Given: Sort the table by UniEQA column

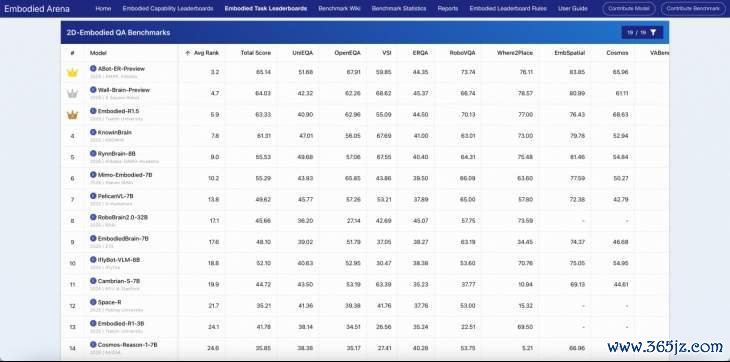Looking at the screenshot, I should pyautogui.click(x=303, y=53).
